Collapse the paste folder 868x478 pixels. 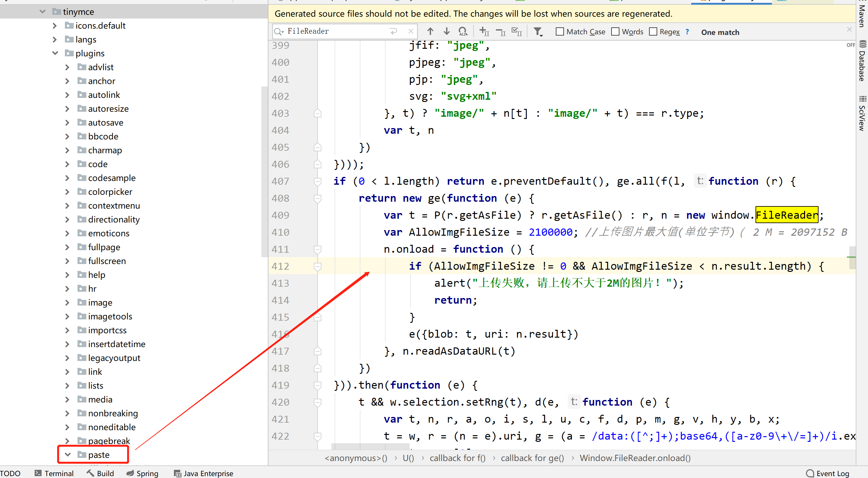pos(68,455)
